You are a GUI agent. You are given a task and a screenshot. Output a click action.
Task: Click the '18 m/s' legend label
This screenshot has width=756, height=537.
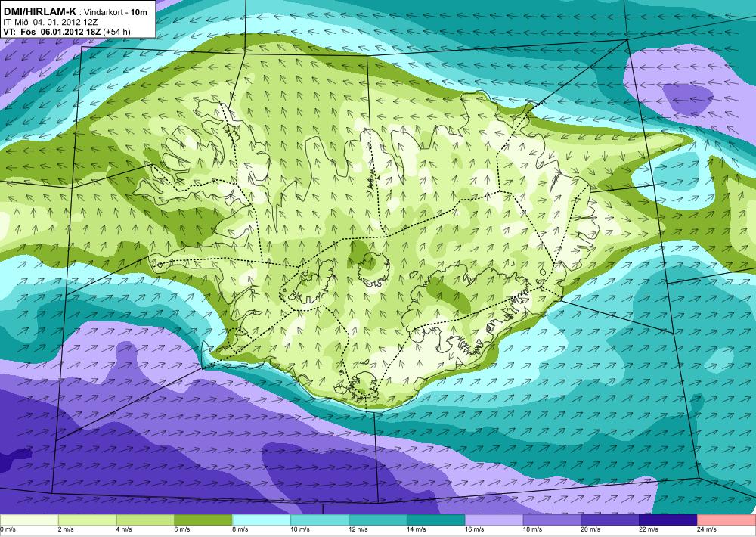pos(532,529)
